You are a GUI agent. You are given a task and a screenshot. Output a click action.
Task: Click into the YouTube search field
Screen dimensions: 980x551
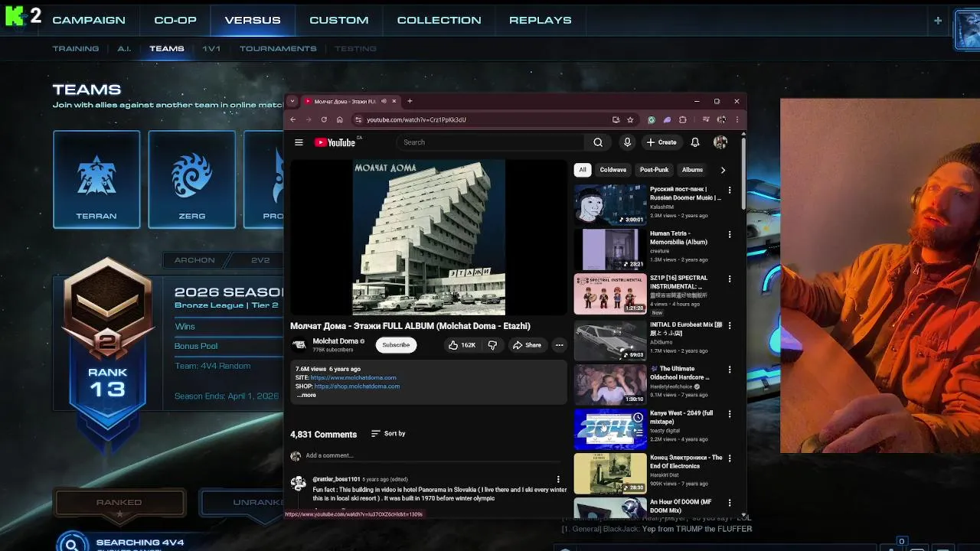tap(490, 142)
